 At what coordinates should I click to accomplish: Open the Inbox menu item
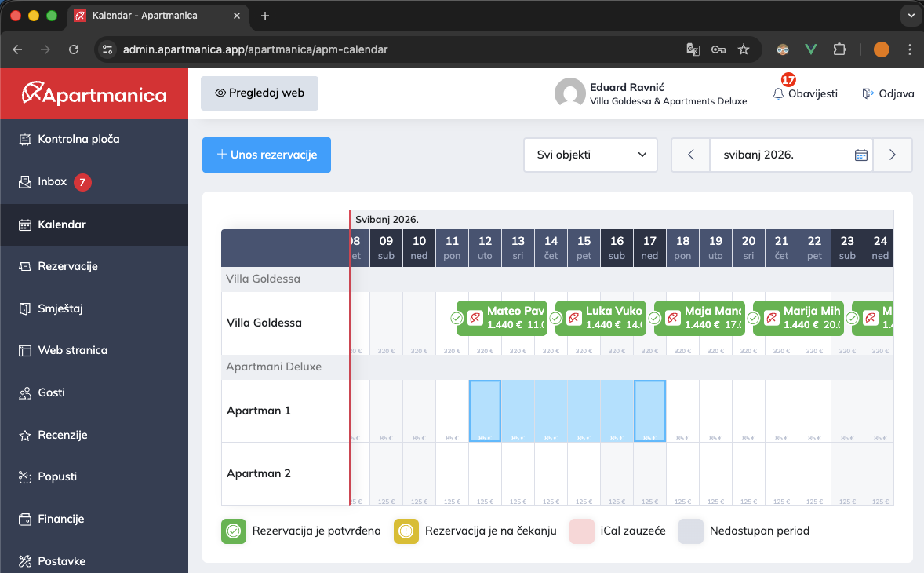click(x=94, y=181)
